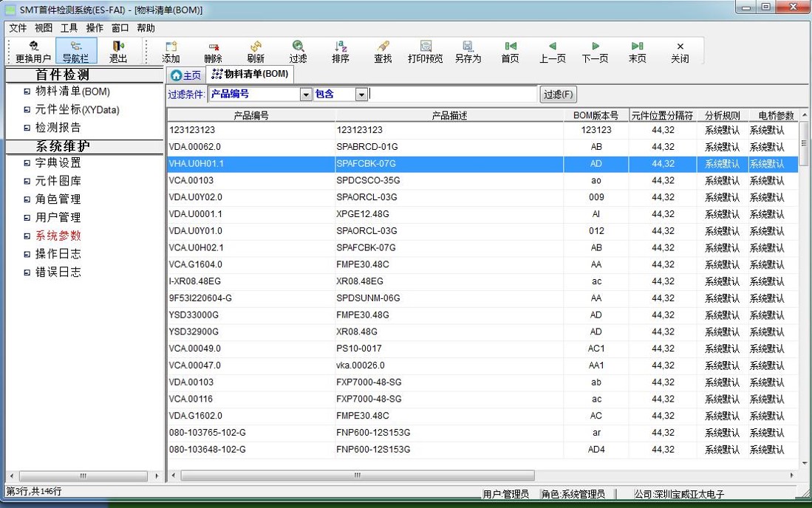Click the 打印预览 print preview icon

(425, 51)
